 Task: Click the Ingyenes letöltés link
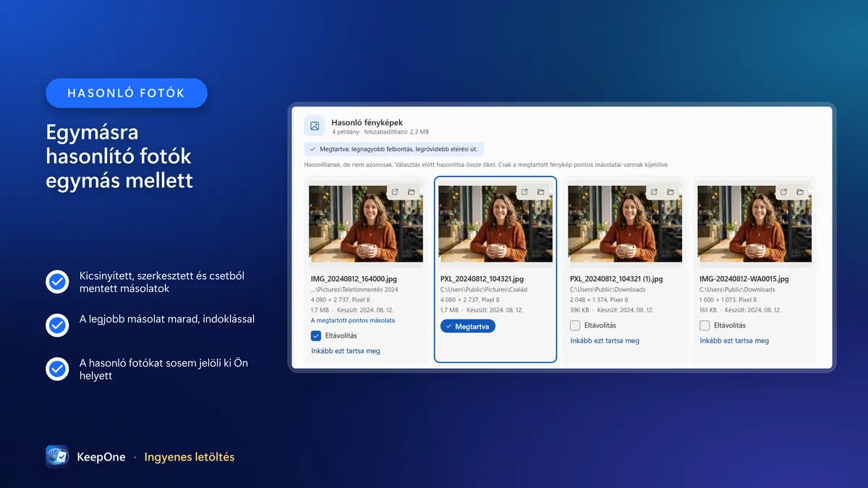[190, 457]
